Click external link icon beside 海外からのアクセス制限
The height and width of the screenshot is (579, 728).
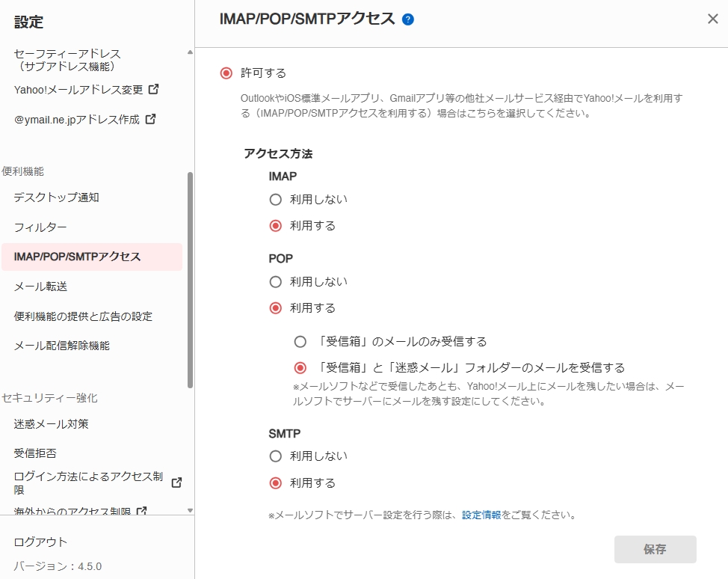tap(141, 512)
